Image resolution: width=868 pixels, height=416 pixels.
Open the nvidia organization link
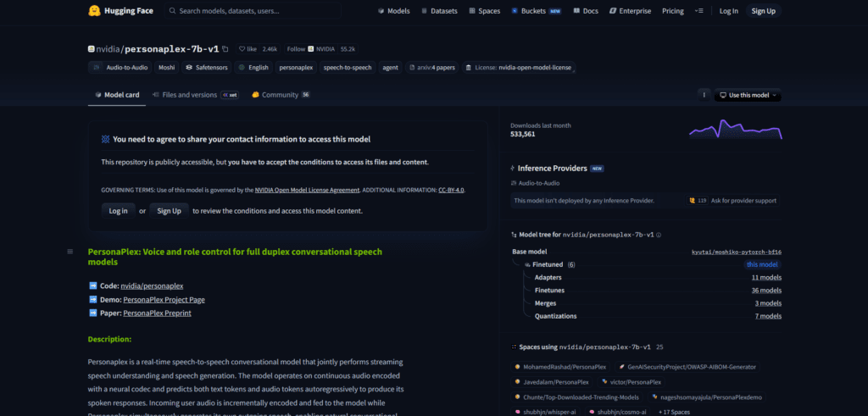108,48
